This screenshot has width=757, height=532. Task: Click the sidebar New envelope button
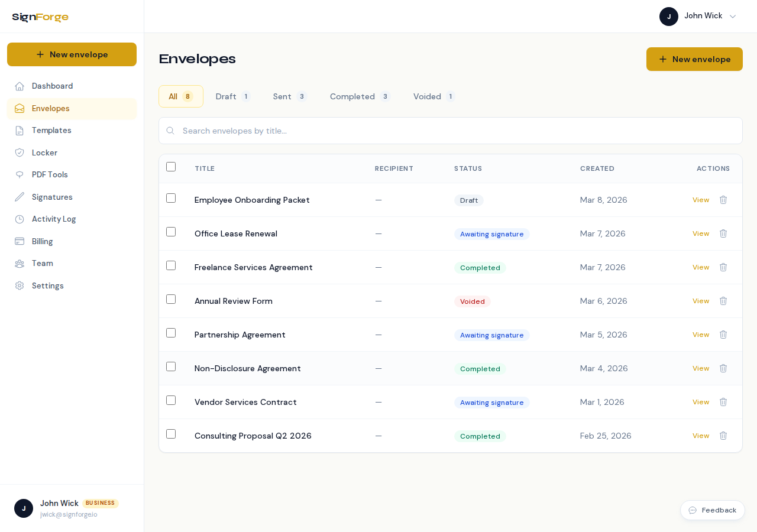(x=72, y=54)
